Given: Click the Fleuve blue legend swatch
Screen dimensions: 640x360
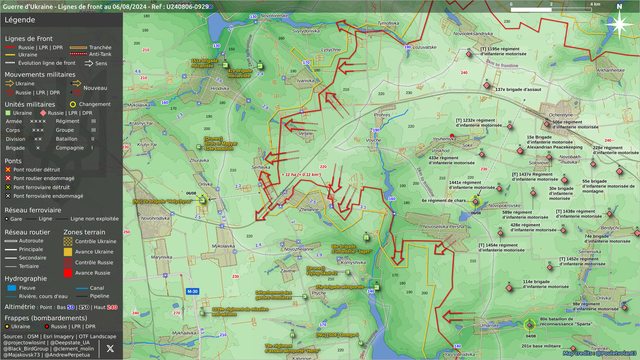Looking at the screenshot, I should tap(11, 288).
